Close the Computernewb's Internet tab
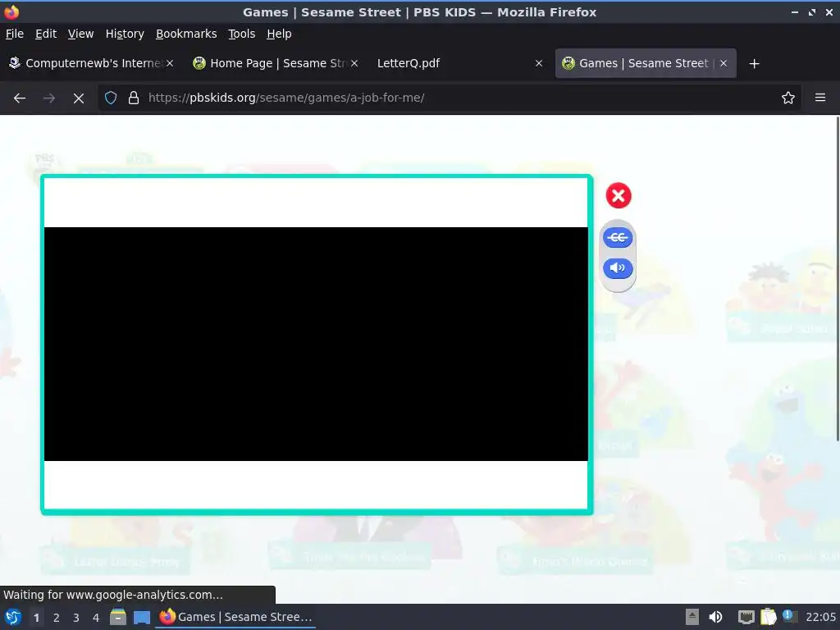 pyautogui.click(x=170, y=63)
